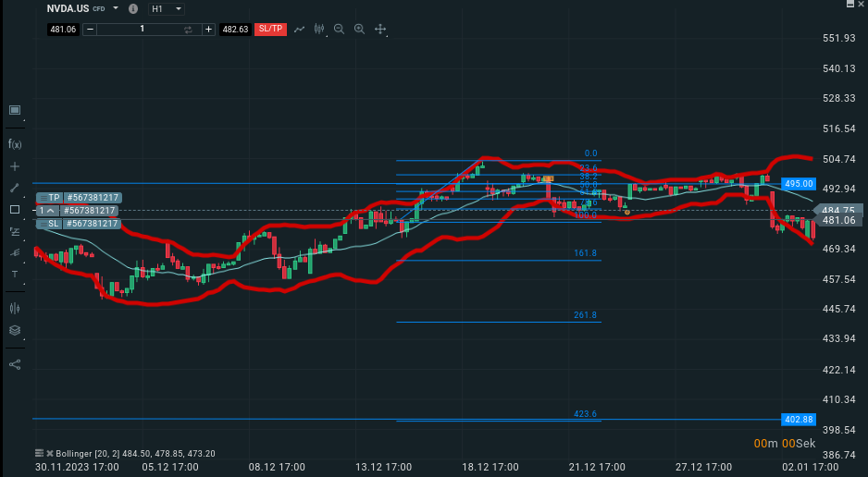The width and height of the screenshot is (868, 477).
Task: Open the chart candles settings sidebar icon
Action: point(15,309)
